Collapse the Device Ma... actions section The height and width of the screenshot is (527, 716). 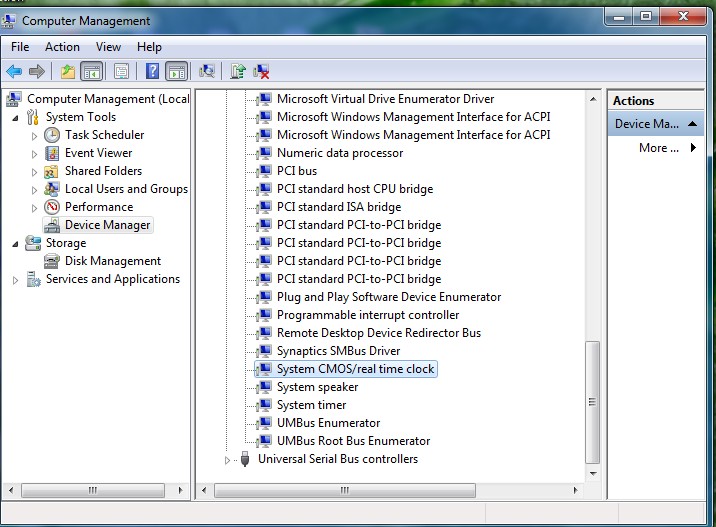coord(692,124)
